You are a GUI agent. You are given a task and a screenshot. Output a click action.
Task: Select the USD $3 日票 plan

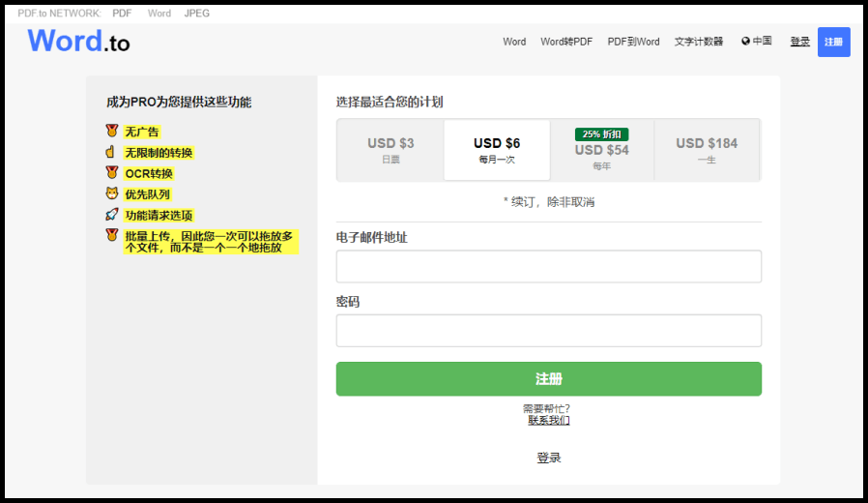coord(391,150)
